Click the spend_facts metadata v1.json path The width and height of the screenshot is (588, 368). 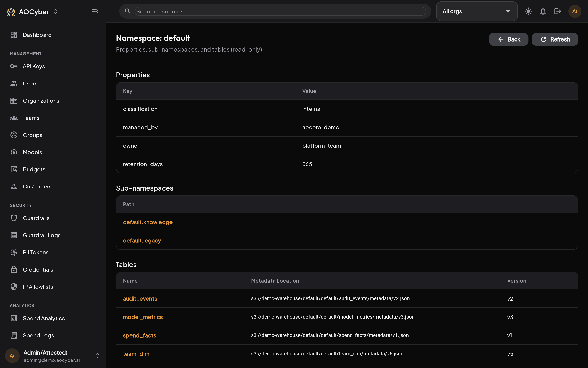tap(330, 335)
